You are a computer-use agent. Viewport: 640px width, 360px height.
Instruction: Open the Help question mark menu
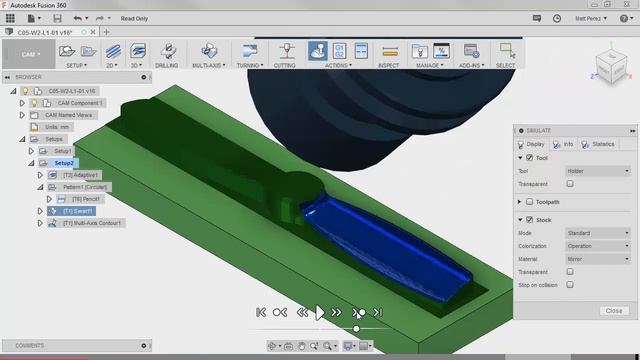pyautogui.click(x=626, y=18)
